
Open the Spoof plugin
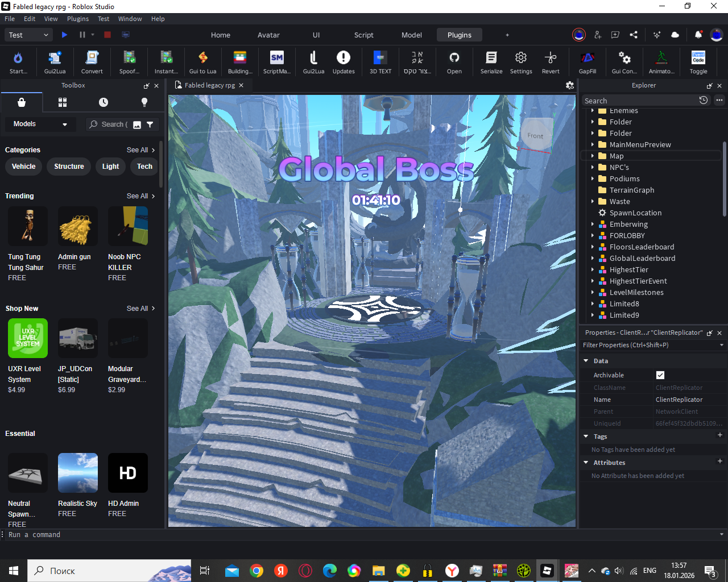coord(129,62)
